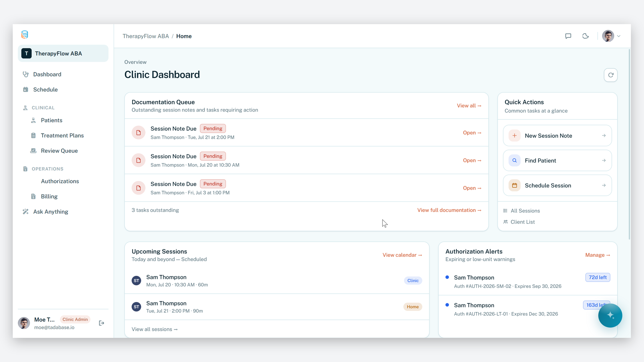This screenshot has height=362, width=644.
Task: Expand the user avatar dropdown chevron
Action: tap(619, 36)
